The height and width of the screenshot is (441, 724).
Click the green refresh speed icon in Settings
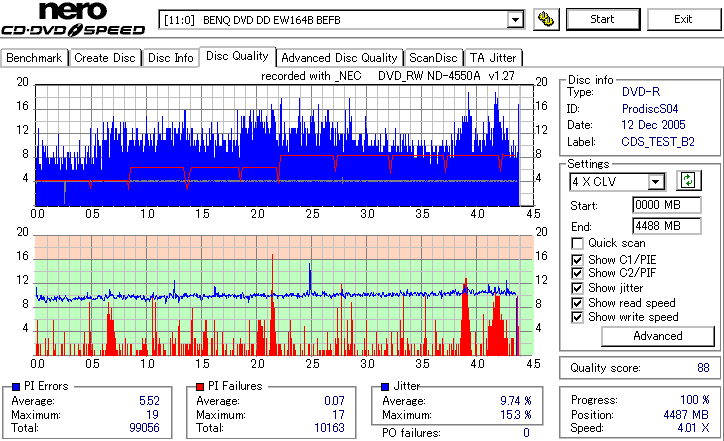pos(688,180)
